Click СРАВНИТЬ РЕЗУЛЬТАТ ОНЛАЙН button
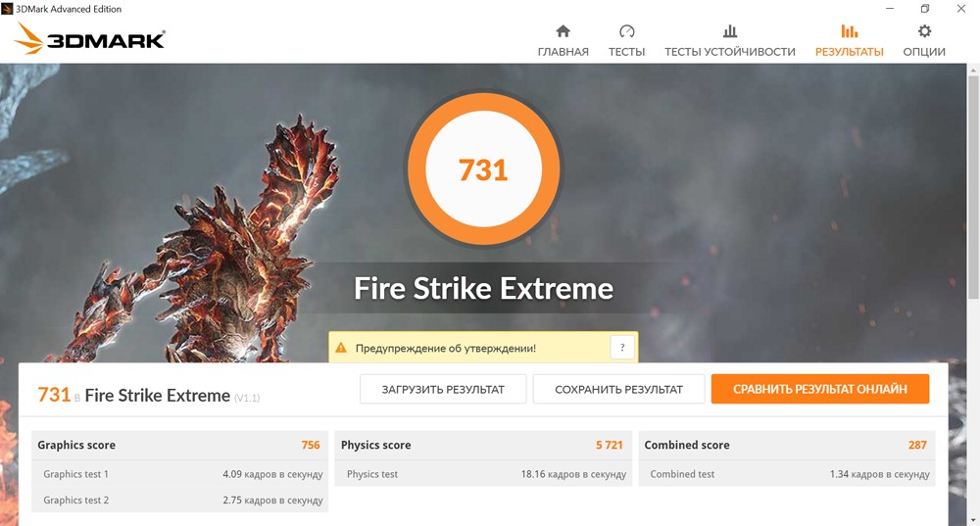 pos(820,389)
